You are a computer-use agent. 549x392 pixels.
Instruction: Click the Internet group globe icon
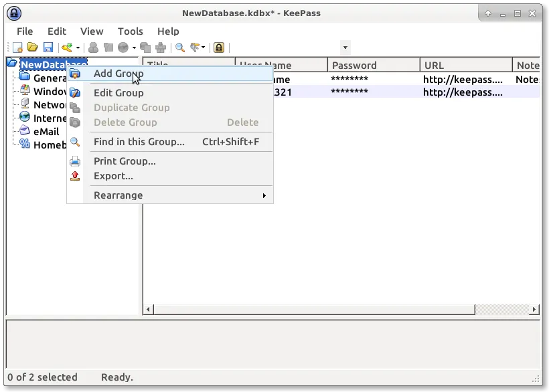(25, 118)
